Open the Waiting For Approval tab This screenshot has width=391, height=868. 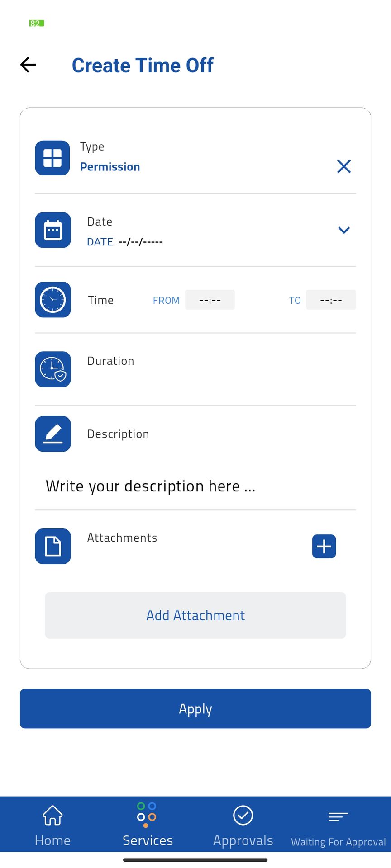(339, 827)
